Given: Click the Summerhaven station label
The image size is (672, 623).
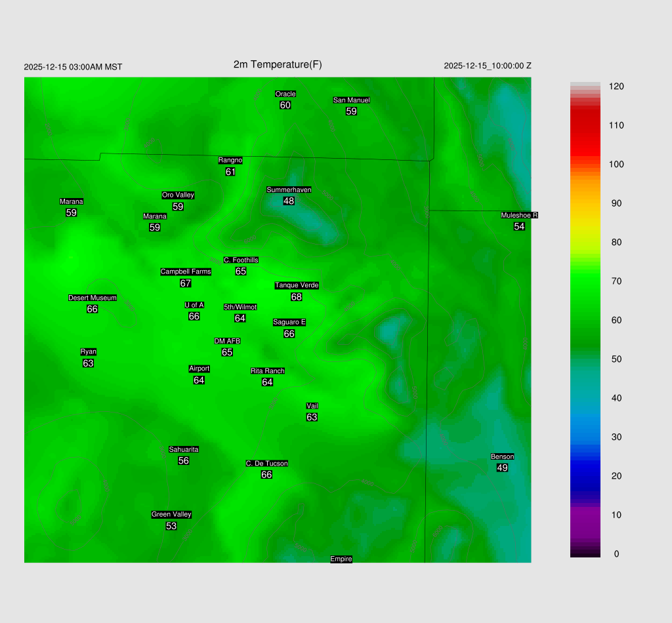Looking at the screenshot, I should click(x=289, y=190).
